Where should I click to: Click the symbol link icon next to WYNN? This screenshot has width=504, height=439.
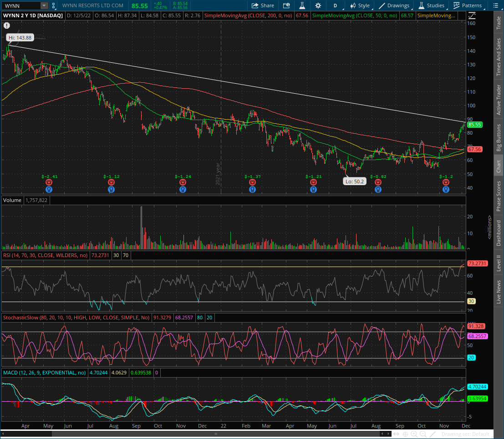[x=53, y=5]
